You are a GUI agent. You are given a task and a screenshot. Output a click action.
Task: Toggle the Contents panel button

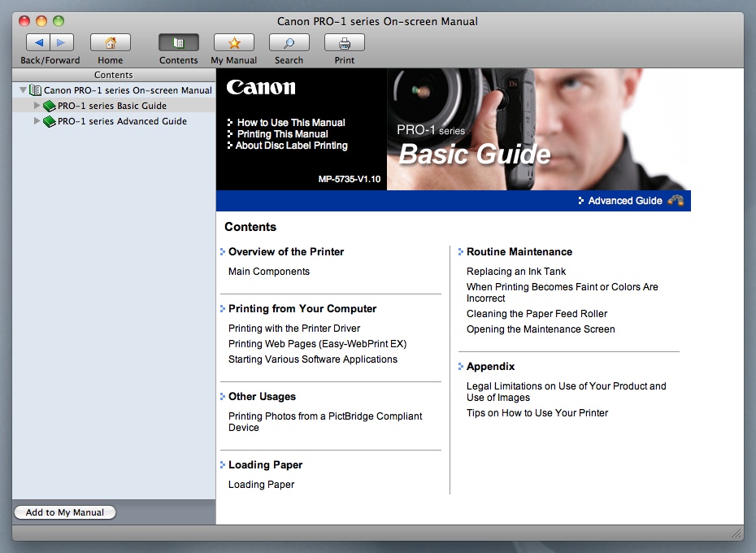pyautogui.click(x=178, y=43)
